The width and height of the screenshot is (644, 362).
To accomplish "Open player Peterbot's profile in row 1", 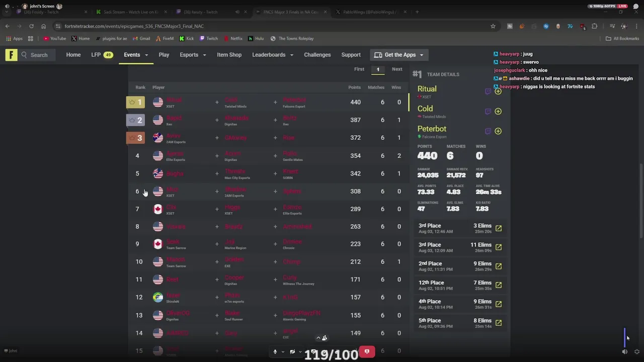I will (x=294, y=100).
